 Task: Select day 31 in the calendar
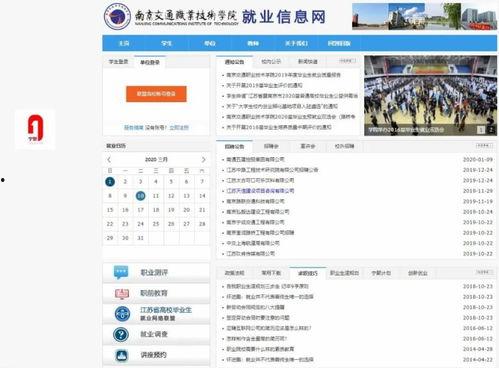[x=141, y=238]
